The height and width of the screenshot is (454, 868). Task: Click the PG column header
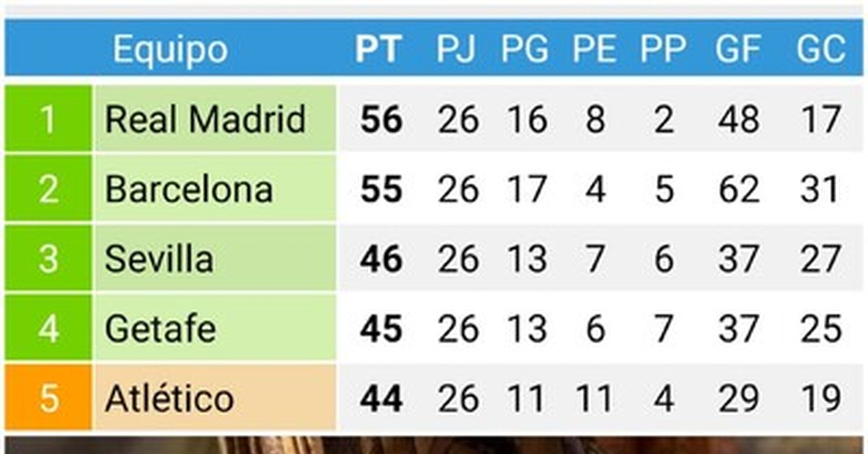pyautogui.click(x=524, y=48)
